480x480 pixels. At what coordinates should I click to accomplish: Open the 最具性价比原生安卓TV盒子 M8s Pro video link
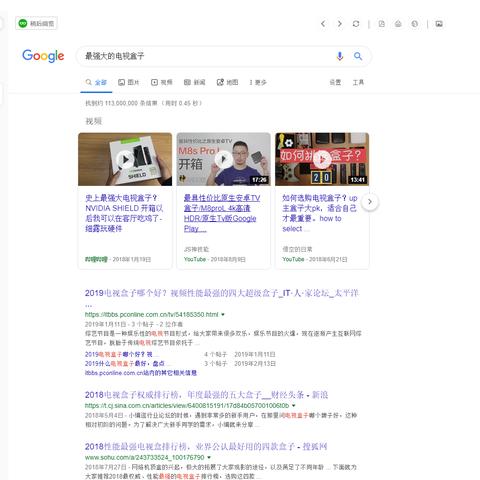pos(222,213)
